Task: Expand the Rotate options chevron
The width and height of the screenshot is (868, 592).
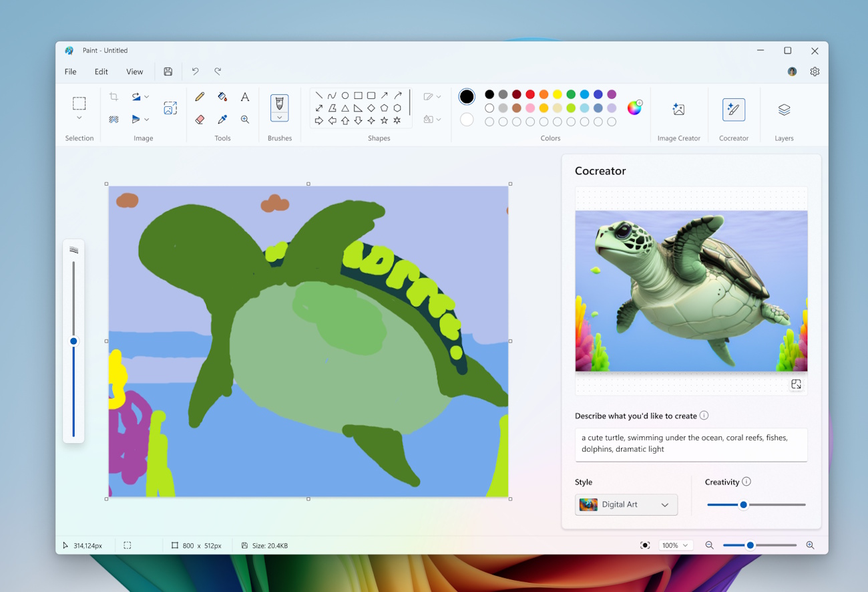Action: pos(147,97)
